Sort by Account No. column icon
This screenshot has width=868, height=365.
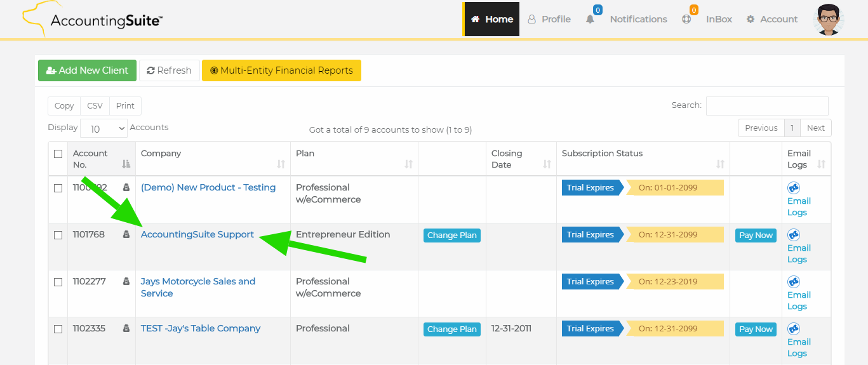point(126,164)
